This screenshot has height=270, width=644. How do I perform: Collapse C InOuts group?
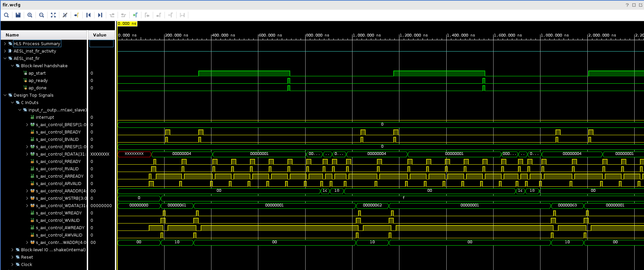[12, 103]
